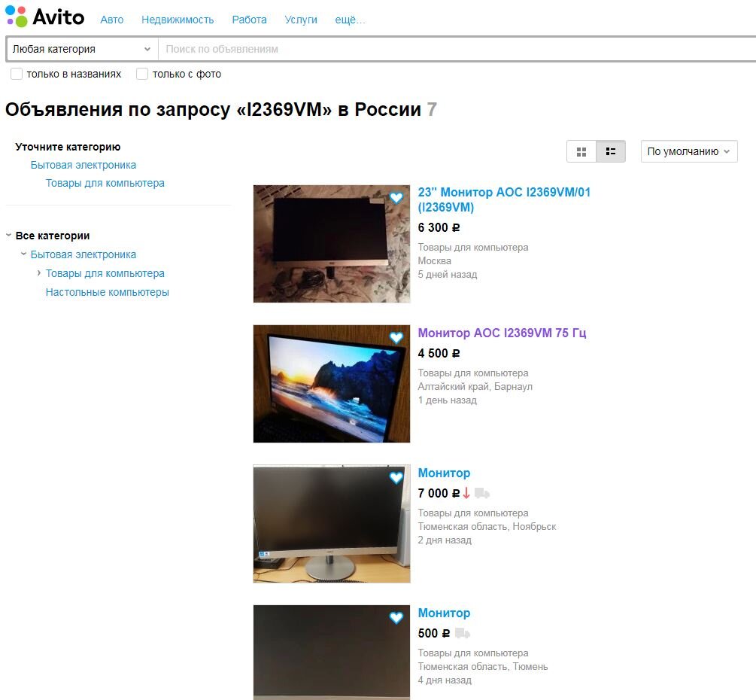Image resolution: width=756 pixels, height=700 pixels.
Task: Click the search field 'Поиск по объявлениям'
Action: tap(457, 49)
